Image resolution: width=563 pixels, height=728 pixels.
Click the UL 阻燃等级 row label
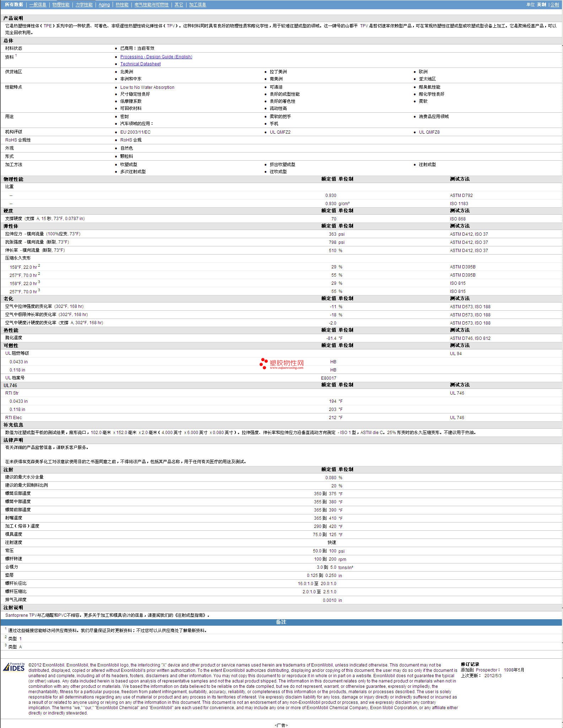[x=17, y=353]
